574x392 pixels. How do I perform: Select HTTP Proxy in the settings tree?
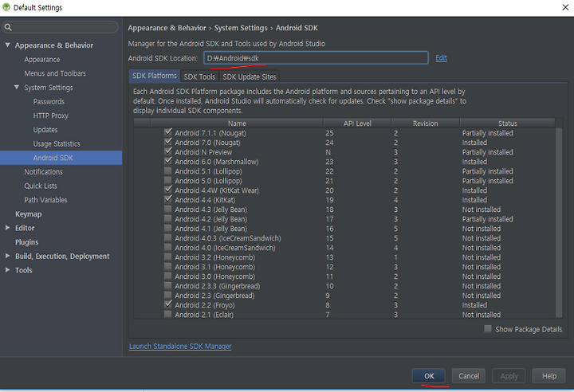pyautogui.click(x=50, y=116)
